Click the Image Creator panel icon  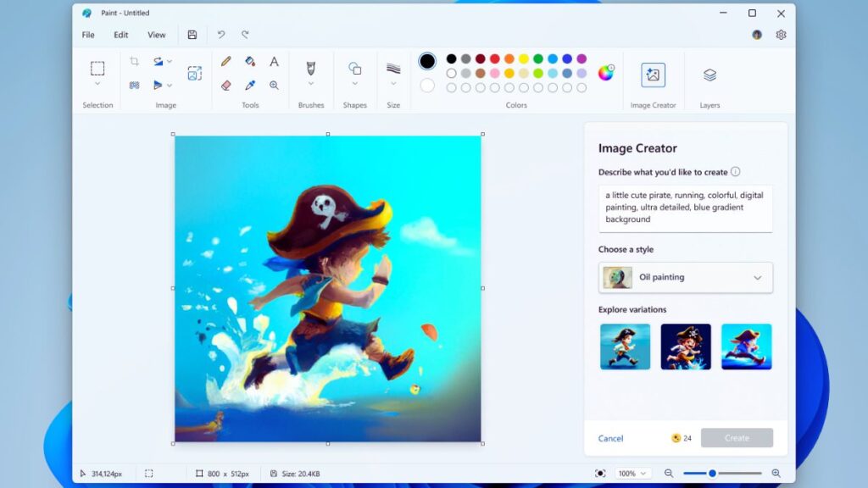click(653, 75)
